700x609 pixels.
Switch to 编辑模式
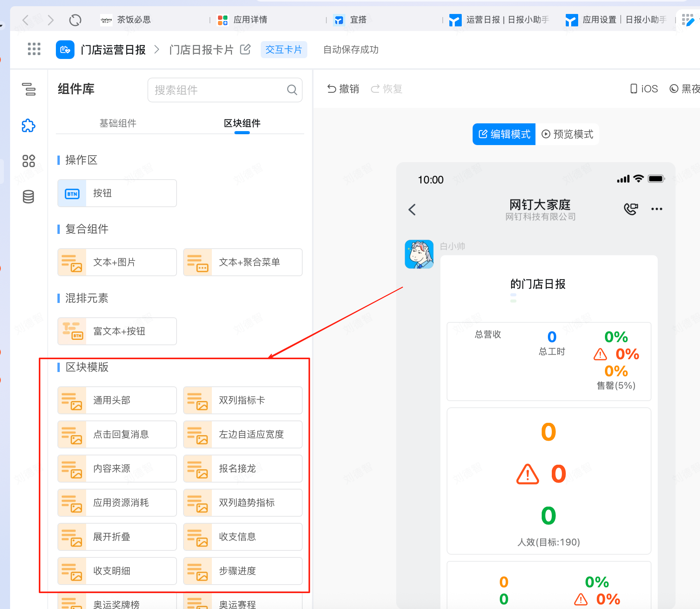[x=504, y=134]
